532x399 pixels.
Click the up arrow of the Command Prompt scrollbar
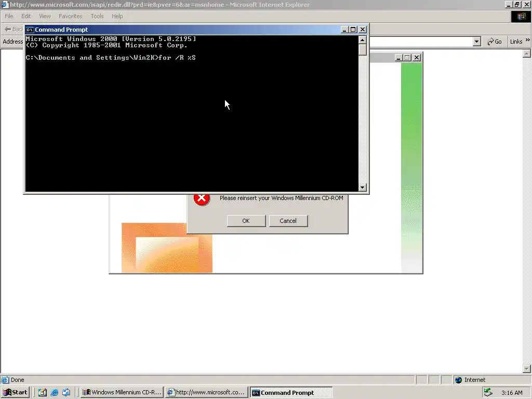click(x=362, y=40)
